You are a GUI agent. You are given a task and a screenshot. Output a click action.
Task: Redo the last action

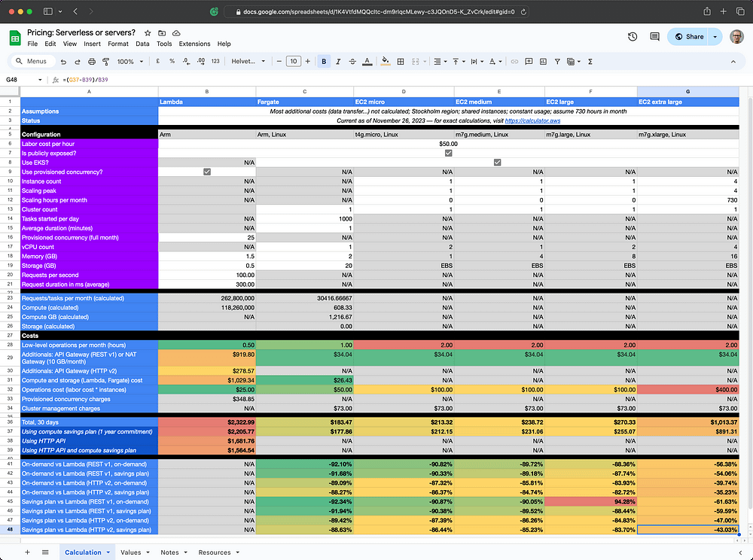tap(78, 62)
